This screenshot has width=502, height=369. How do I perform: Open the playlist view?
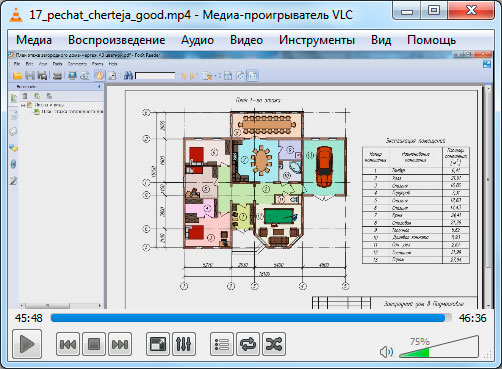coord(222,344)
